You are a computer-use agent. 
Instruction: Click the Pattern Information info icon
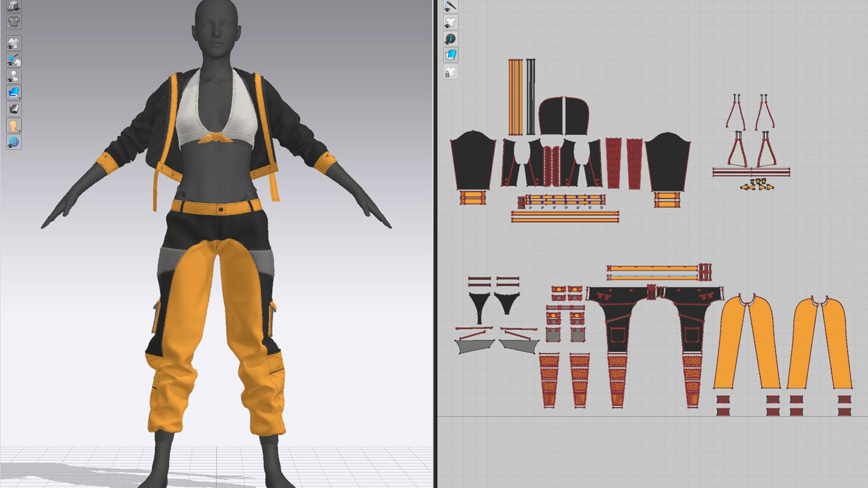click(450, 38)
